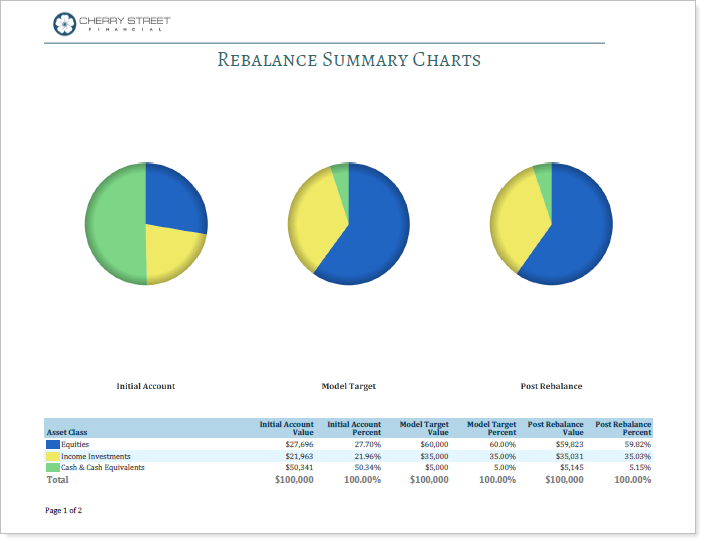
Task: Click the Cherry Street Financial logo icon
Action: pos(64,23)
